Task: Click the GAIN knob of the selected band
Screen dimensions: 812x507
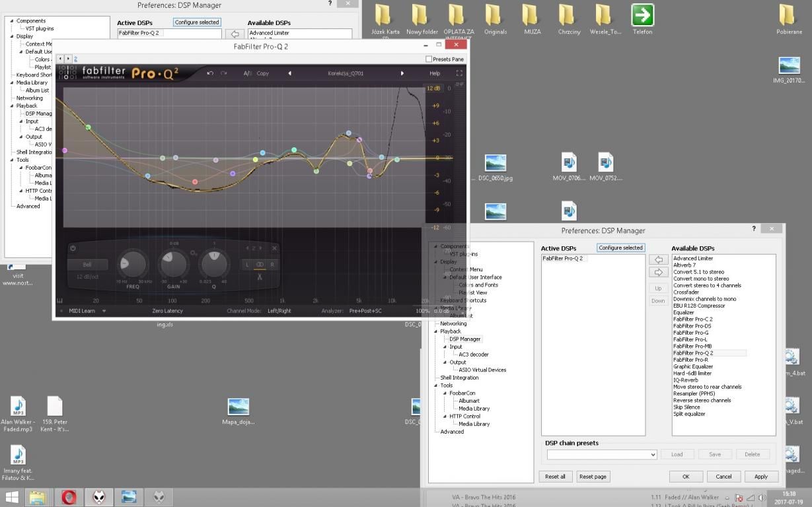Action: click(x=173, y=265)
